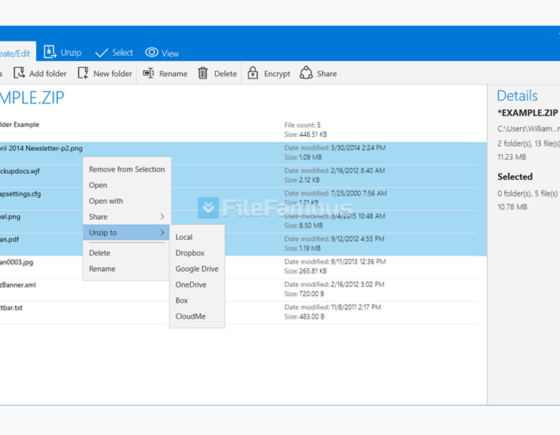Open the folder row 'lder Example'
560x435 pixels.
239,129
